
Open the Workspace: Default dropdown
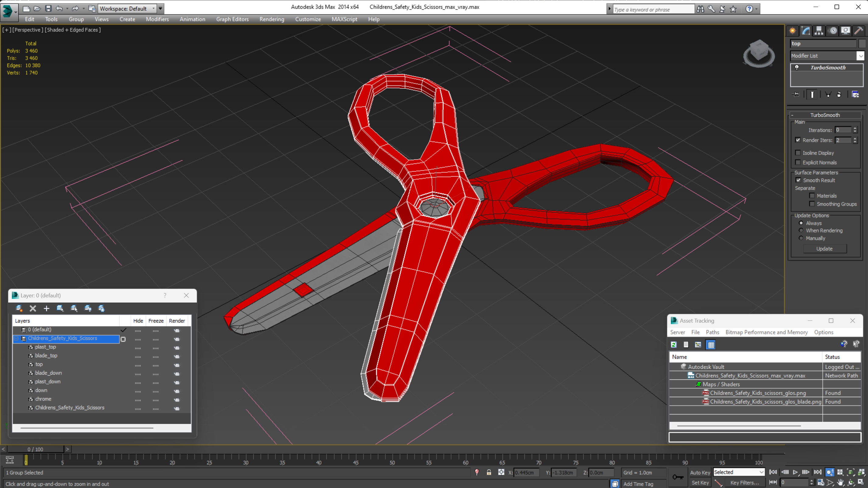(x=127, y=9)
